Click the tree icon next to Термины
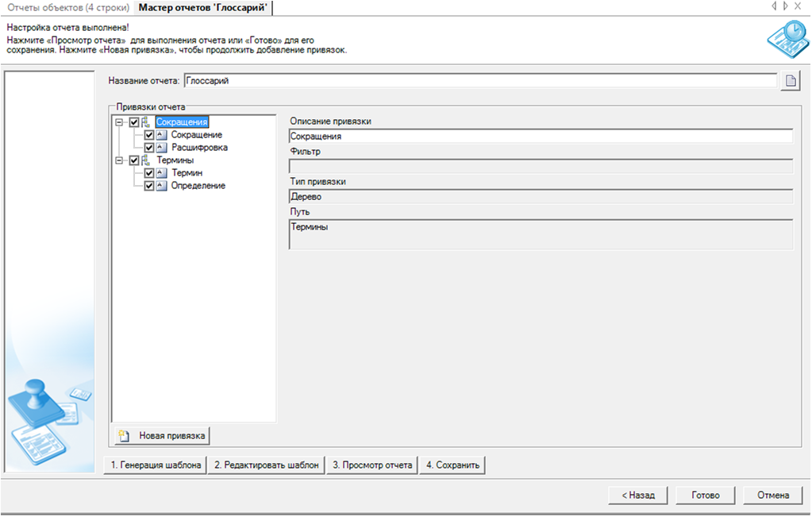This screenshot has width=812, height=517. click(145, 160)
